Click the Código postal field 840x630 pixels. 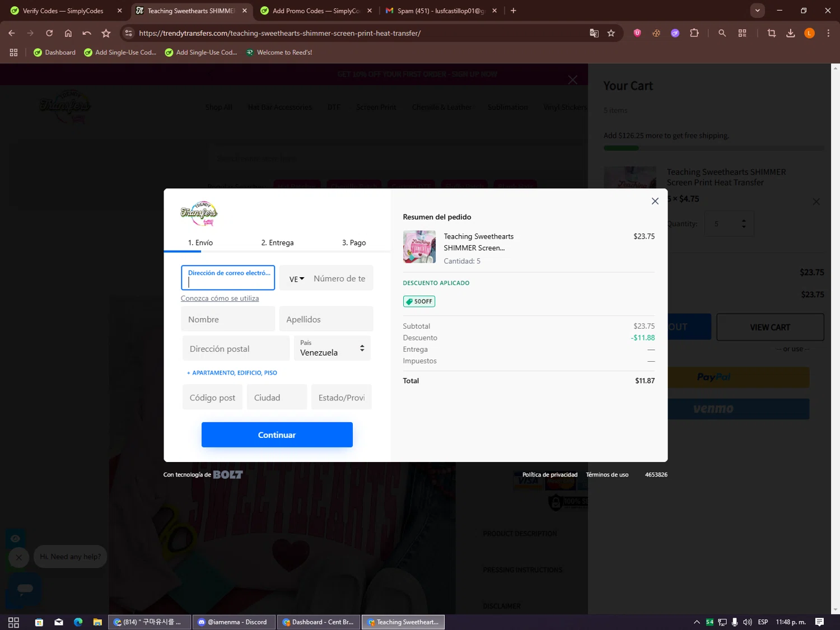point(212,397)
